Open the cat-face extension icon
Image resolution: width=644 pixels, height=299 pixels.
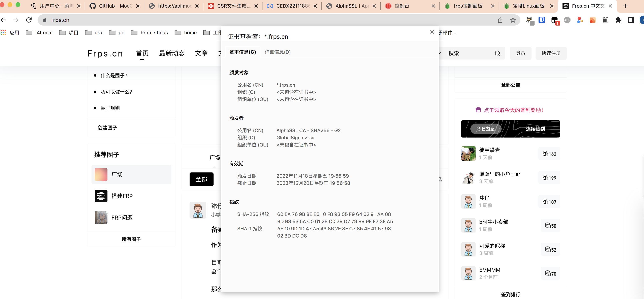point(530,21)
